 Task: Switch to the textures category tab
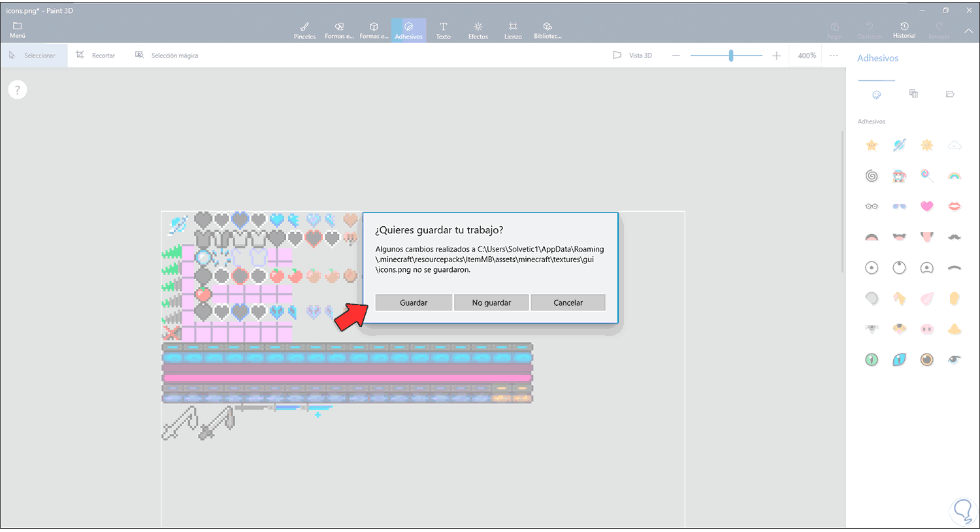pos(913,94)
